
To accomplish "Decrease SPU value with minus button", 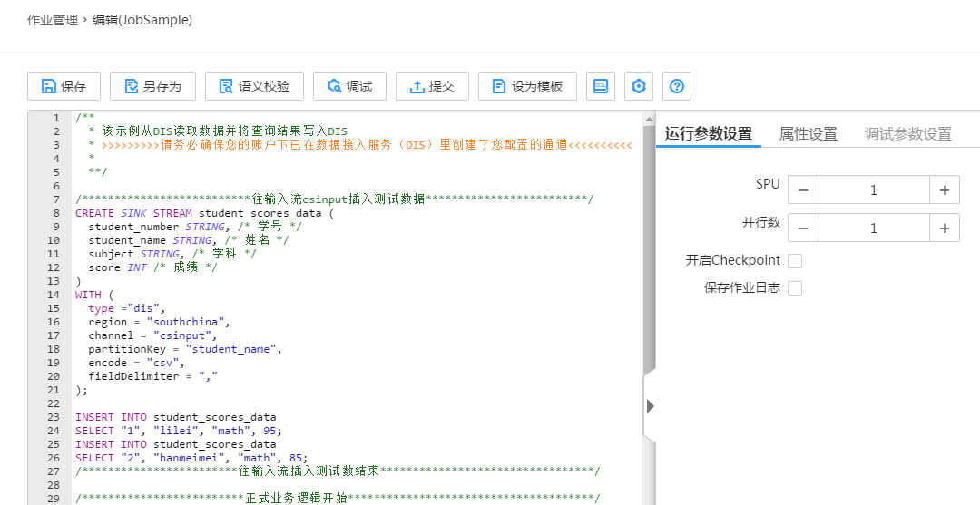I will (803, 189).
